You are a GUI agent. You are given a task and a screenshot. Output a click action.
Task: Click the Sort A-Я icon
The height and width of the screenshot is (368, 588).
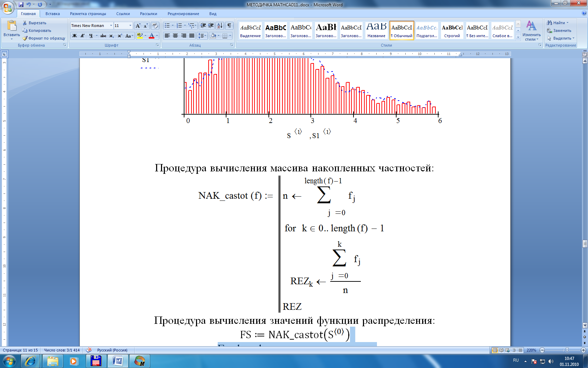tap(219, 26)
